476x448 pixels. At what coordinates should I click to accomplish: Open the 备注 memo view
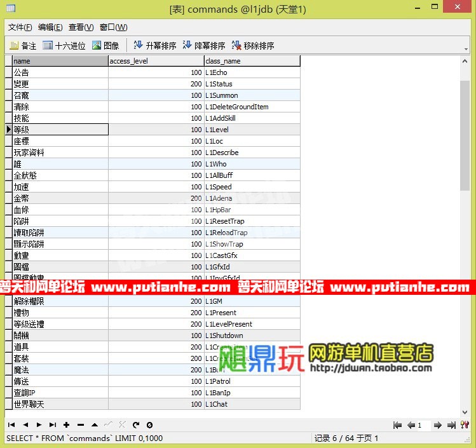tap(23, 46)
